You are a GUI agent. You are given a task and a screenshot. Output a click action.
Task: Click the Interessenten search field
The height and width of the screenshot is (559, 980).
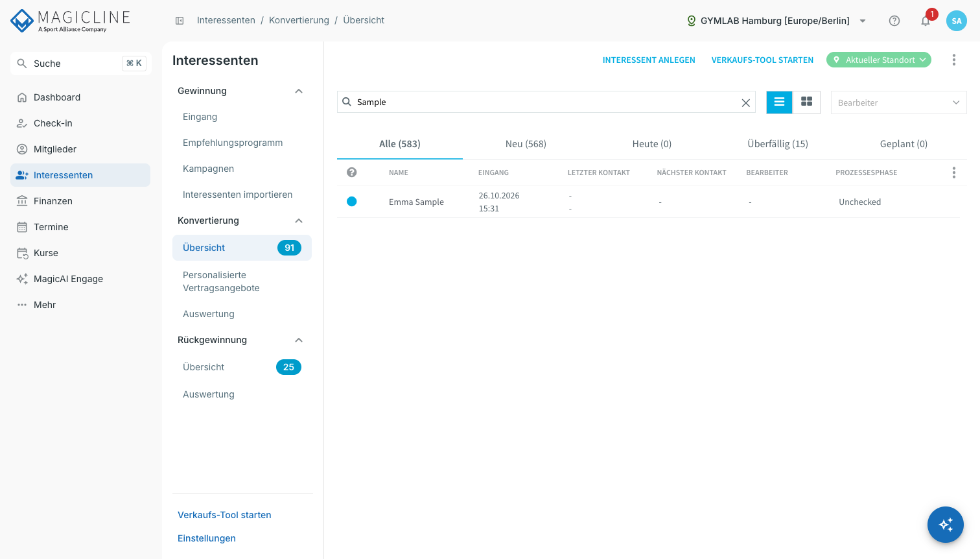pyautogui.click(x=546, y=102)
